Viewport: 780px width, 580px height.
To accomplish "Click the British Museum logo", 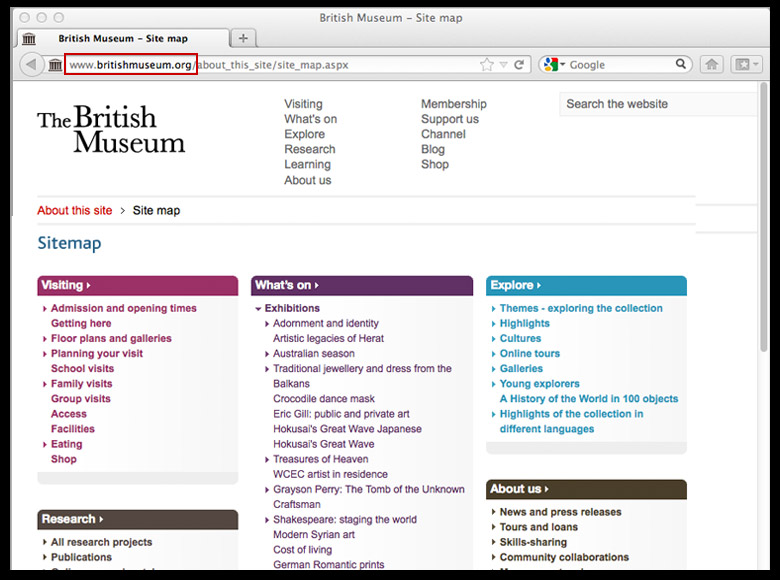I will pyautogui.click(x=111, y=130).
